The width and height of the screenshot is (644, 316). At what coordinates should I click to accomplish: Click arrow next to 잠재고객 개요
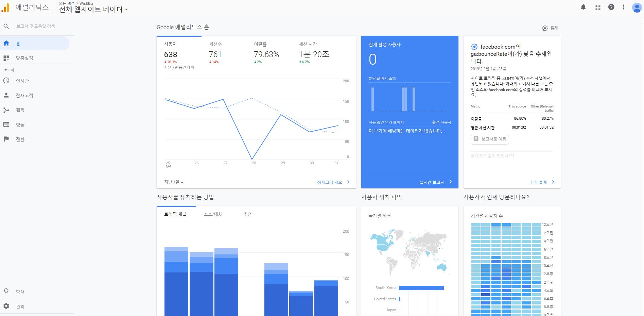click(x=348, y=182)
